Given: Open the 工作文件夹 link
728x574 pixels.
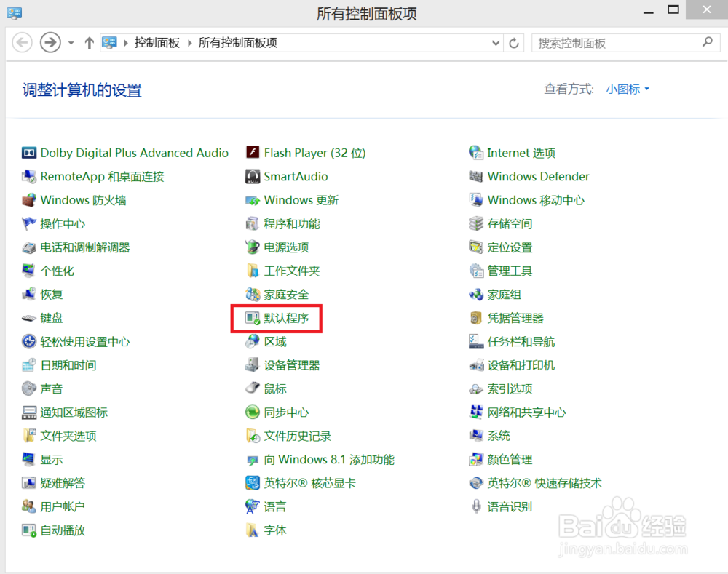Looking at the screenshot, I should [x=292, y=271].
